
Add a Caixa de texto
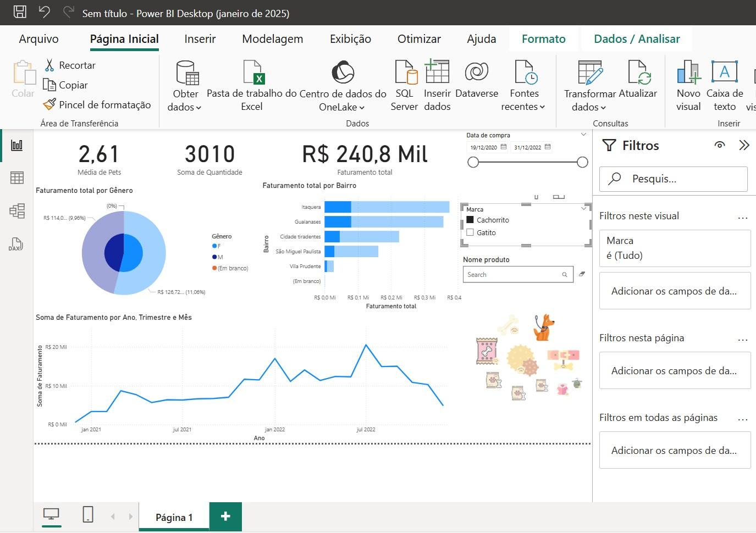725,86
